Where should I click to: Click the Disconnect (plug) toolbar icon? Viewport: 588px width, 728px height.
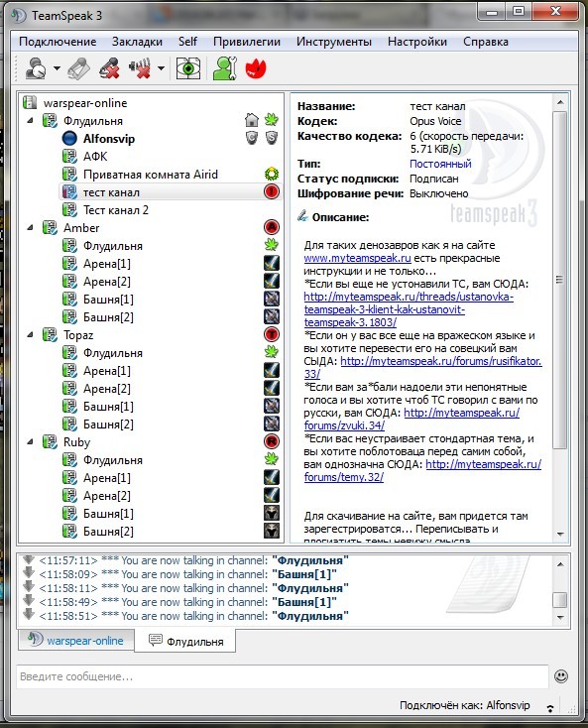coord(79,68)
